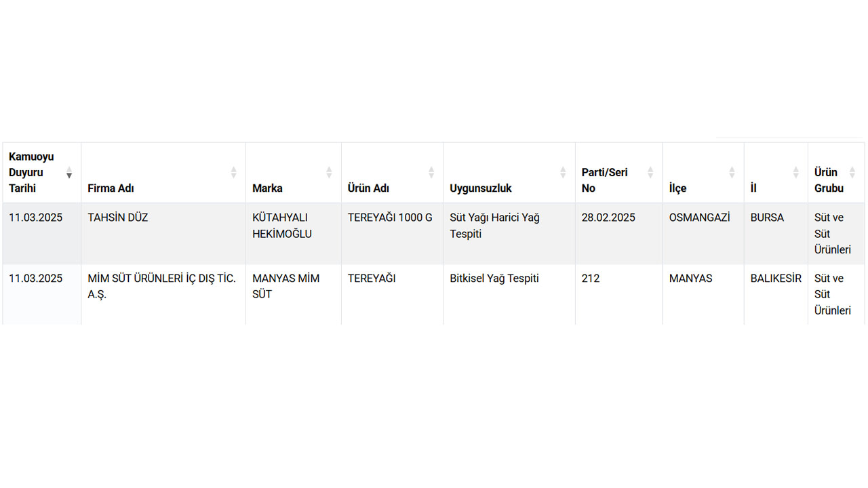Click the TAHSİN DÜZ firm cell

(163, 233)
